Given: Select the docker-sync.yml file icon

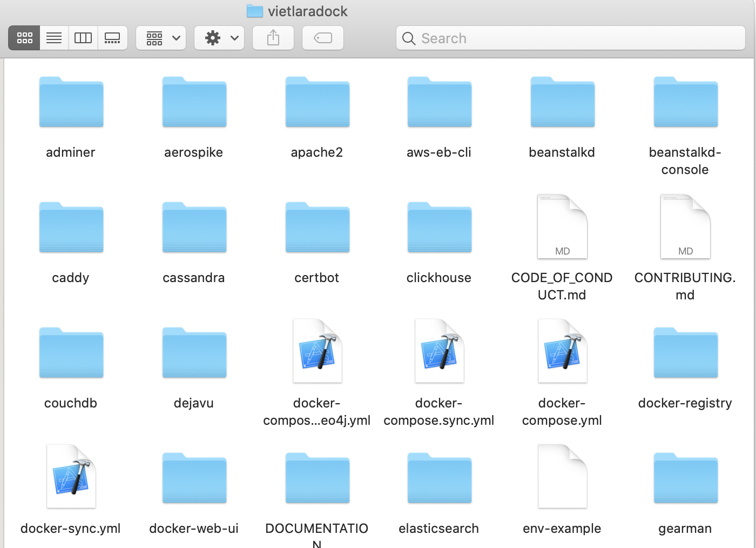Looking at the screenshot, I should click(71, 476).
